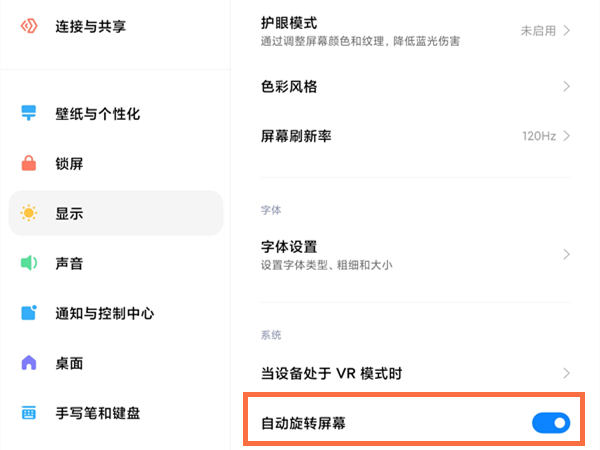600x450 pixels.
Task: Open VR 模式 option chevron
Action: tap(567, 373)
